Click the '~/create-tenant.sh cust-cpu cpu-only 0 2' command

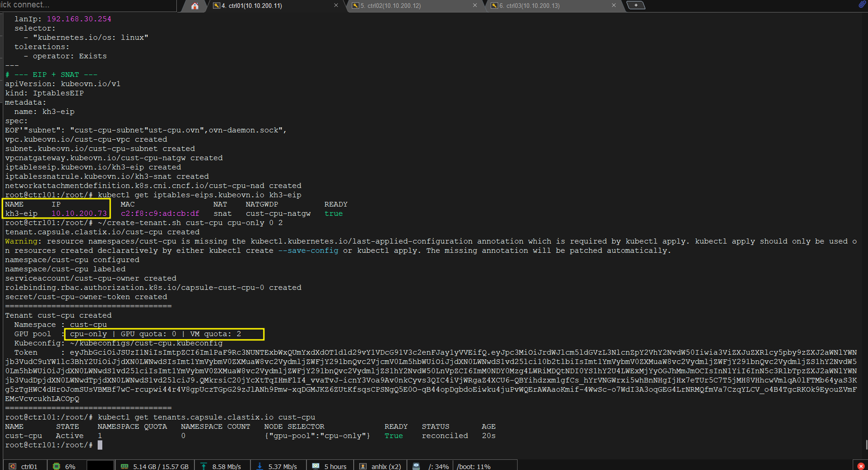tap(190, 223)
